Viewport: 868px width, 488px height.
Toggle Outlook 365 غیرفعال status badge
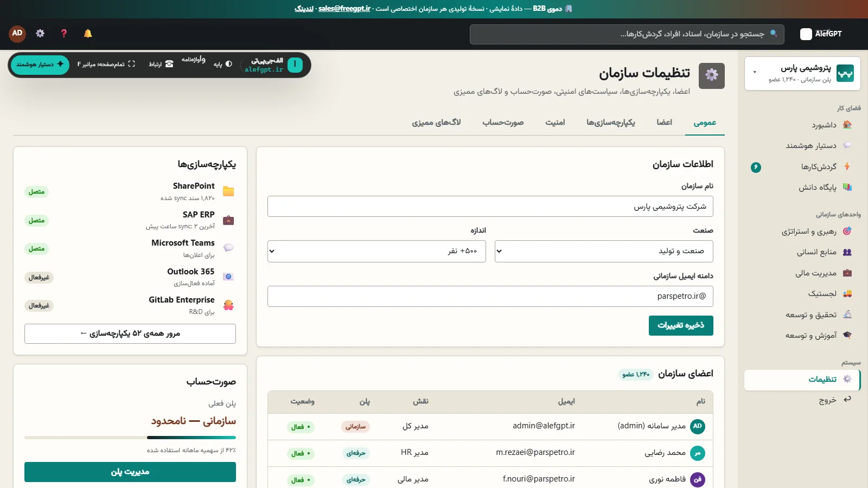click(39, 278)
